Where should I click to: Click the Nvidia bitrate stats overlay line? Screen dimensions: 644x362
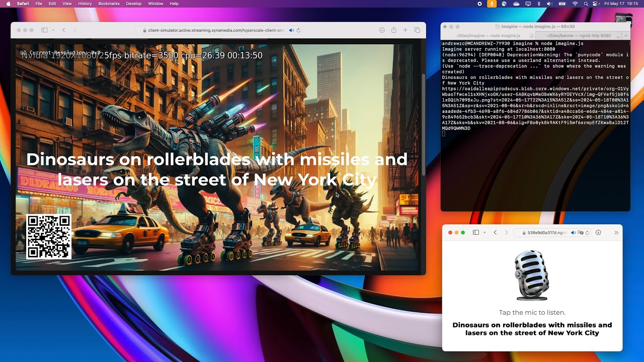click(x=142, y=55)
